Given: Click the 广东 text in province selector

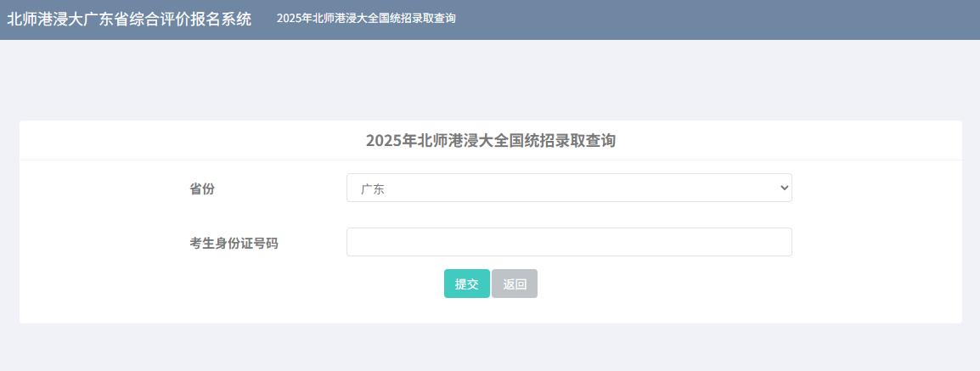Looking at the screenshot, I should (373, 189).
